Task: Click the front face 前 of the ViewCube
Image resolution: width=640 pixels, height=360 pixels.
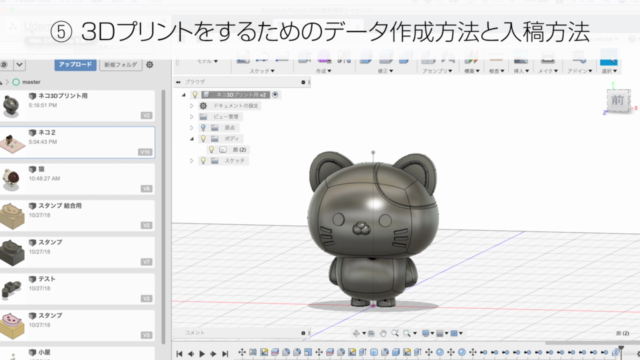Action: [618, 100]
